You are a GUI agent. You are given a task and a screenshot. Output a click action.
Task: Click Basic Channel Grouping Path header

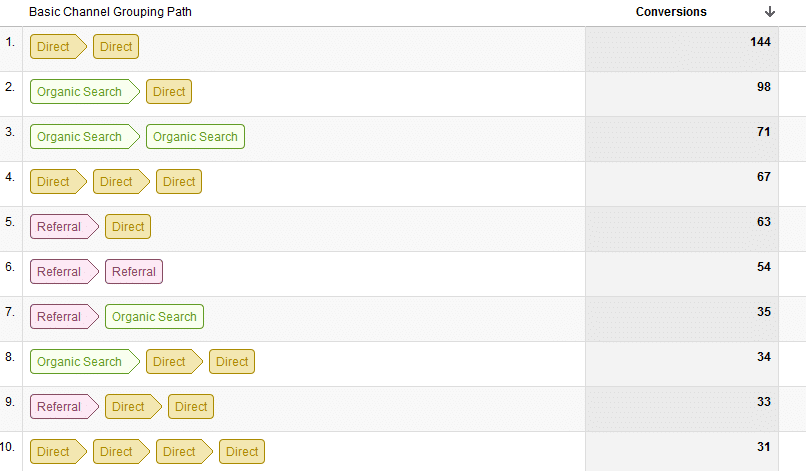point(110,12)
